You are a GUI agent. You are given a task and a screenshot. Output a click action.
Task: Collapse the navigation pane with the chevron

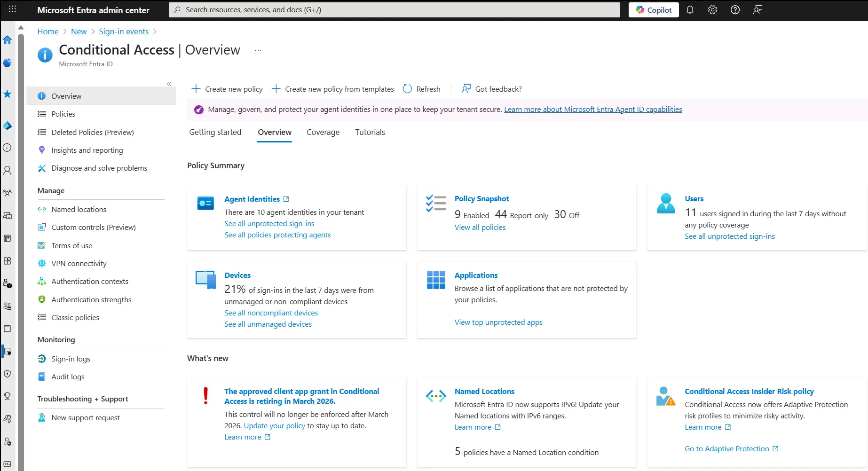pos(168,84)
